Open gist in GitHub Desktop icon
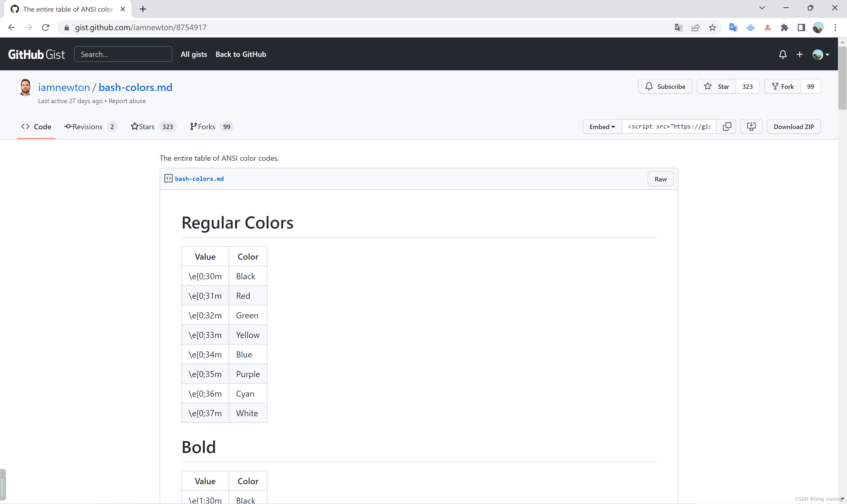Image resolution: width=847 pixels, height=504 pixels. [751, 126]
